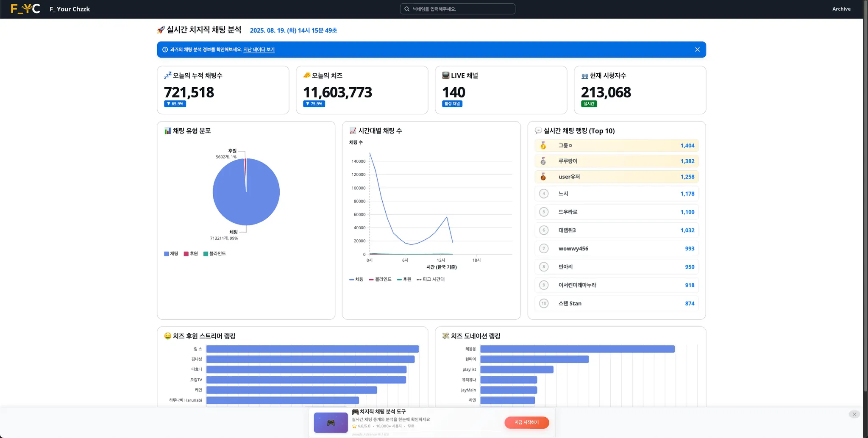Toggle 피크 시간대 legend in line chart
The height and width of the screenshot is (438, 868).
(x=431, y=280)
